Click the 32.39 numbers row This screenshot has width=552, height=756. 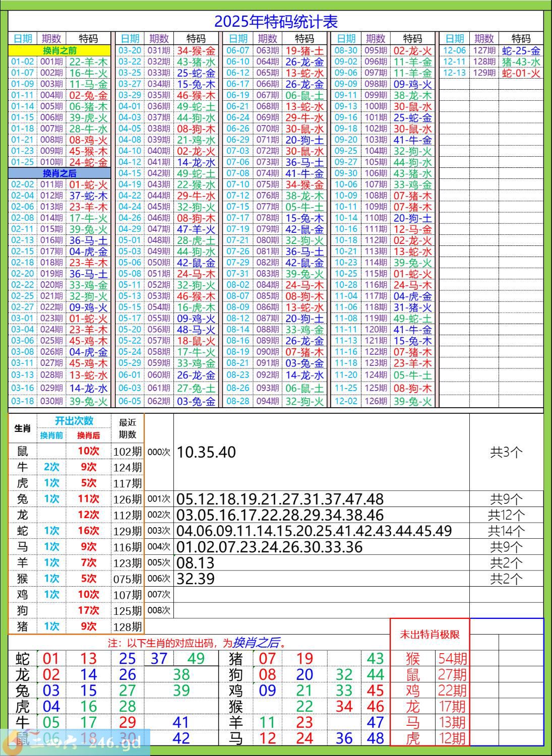(196, 579)
